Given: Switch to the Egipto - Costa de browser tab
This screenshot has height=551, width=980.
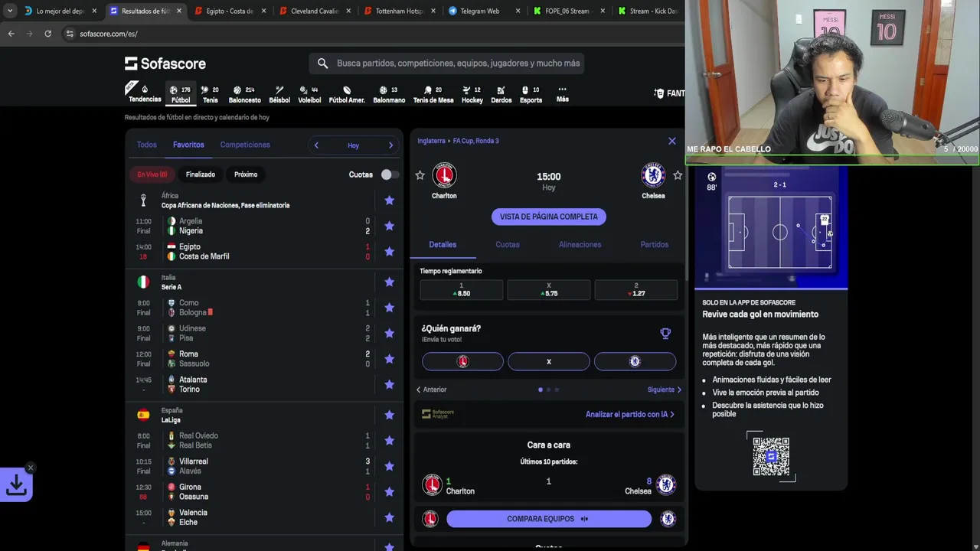Looking at the screenshot, I should click(230, 11).
